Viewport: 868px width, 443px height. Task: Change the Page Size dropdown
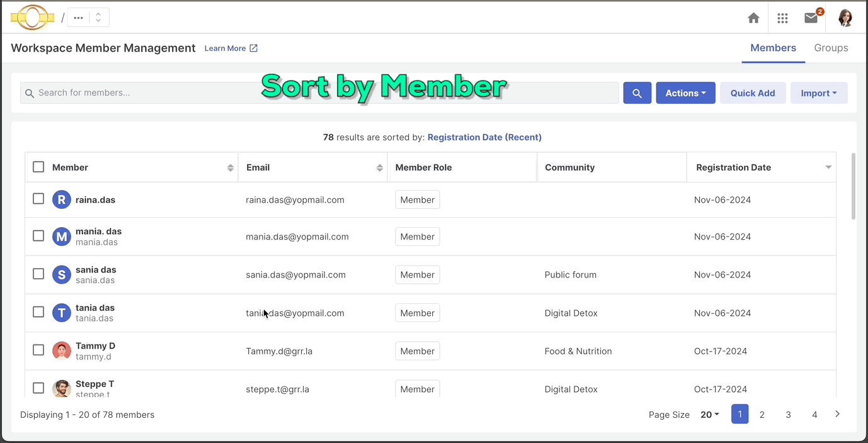pos(710,415)
